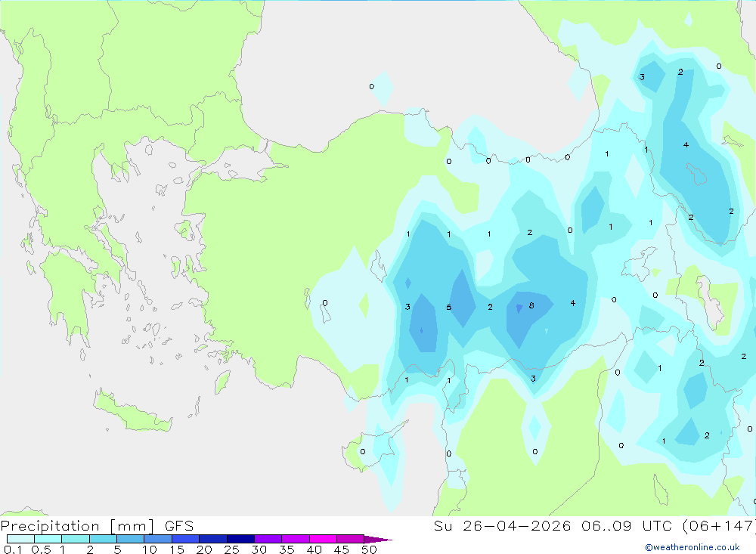This screenshot has height=554, width=756.
Task: Click the '0.1' legend scale label
Action: pyautogui.click(x=13, y=549)
